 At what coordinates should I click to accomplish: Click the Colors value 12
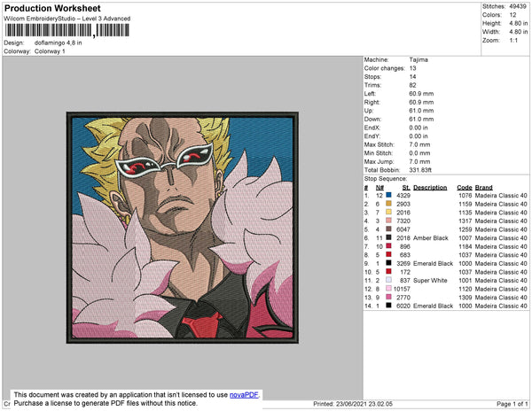tap(512, 15)
